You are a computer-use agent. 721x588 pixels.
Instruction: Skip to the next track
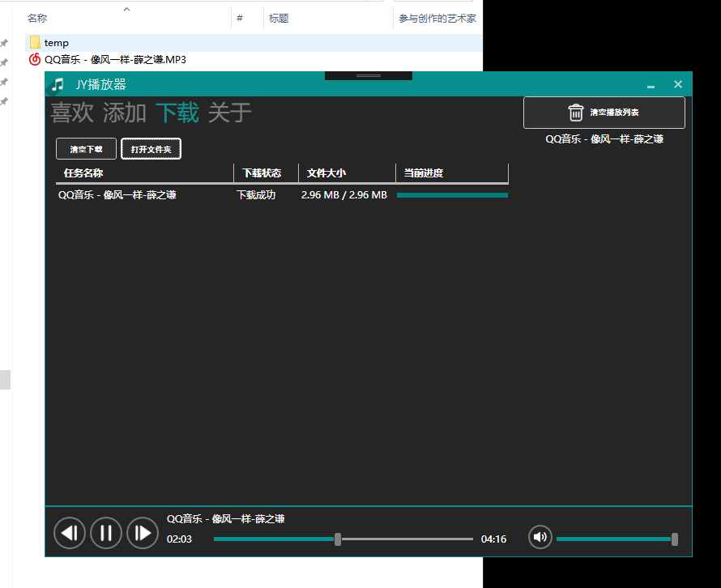tap(143, 533)
